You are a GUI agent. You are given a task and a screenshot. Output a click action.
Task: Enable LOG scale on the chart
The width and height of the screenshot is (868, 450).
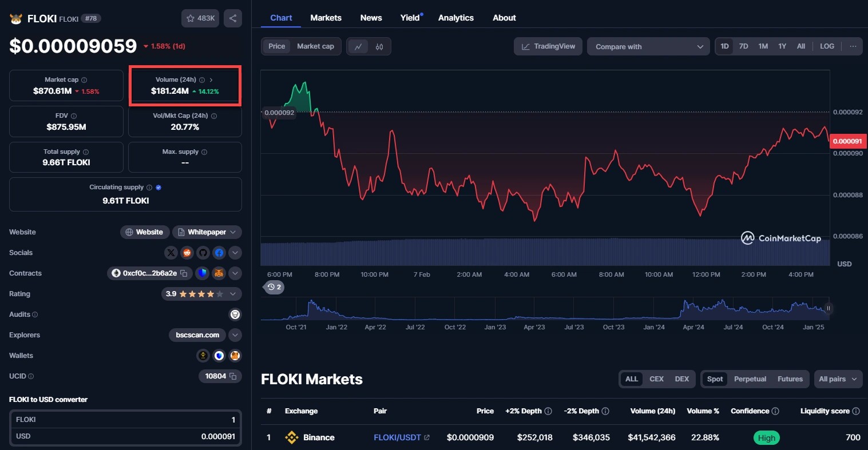click(827, 46)
